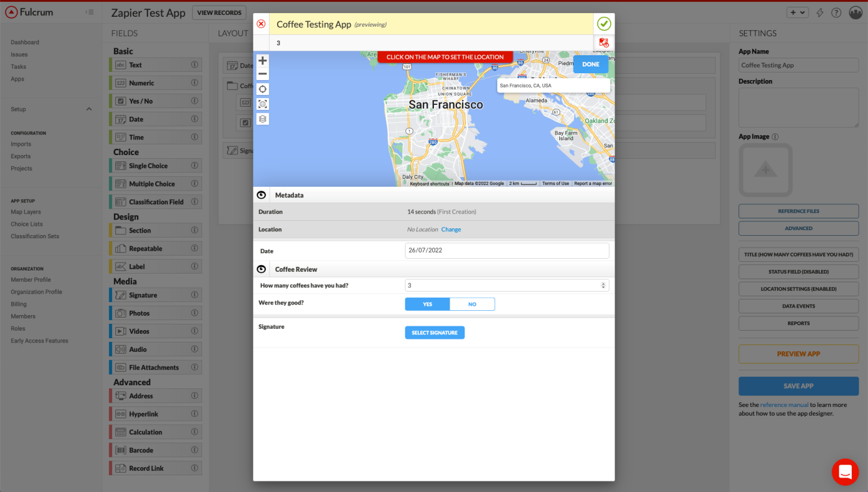This screenshot has height=492, width=868.
Task: Select the Audio field type
Action: click(x=156, y=349)
